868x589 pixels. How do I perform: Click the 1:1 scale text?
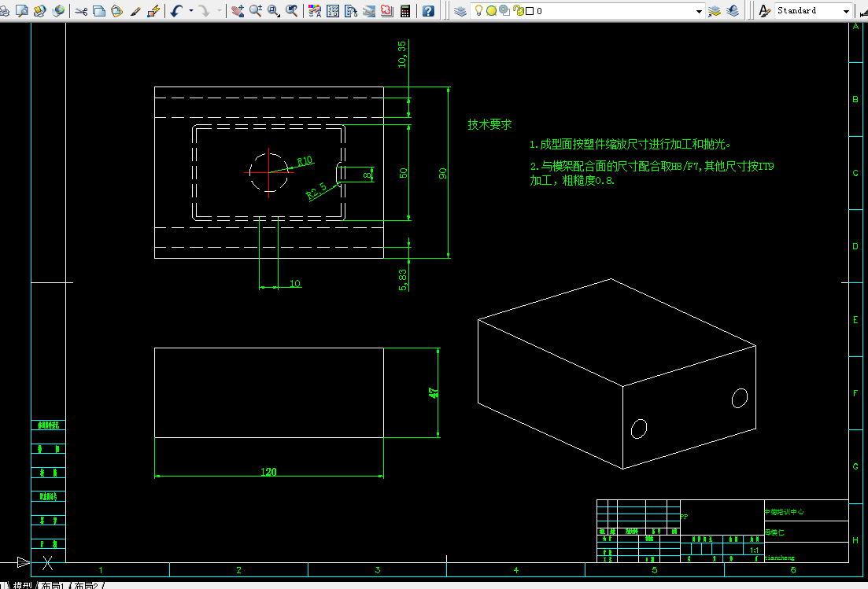(x=755, y=550)
